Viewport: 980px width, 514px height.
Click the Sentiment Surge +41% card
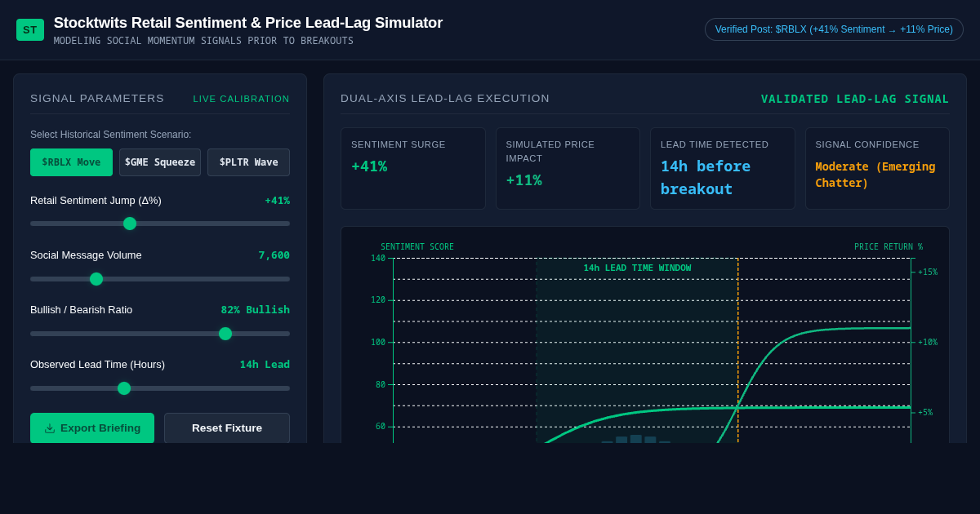click(413, 168)
